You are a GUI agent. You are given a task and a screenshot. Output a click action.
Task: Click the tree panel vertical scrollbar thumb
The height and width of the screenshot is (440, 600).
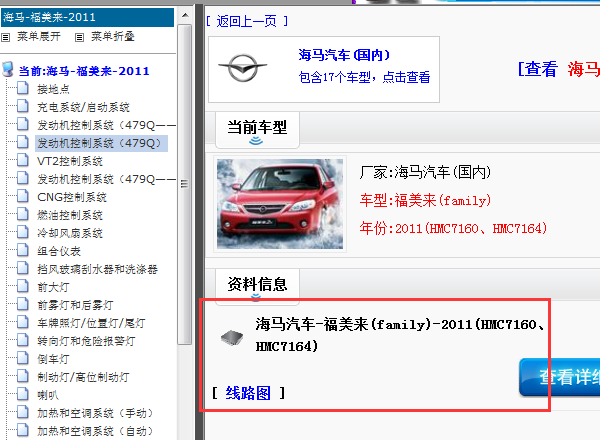coord(185,184)
